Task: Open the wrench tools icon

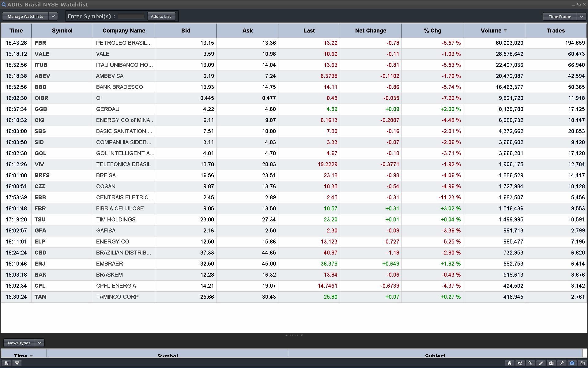Action: 562,363
